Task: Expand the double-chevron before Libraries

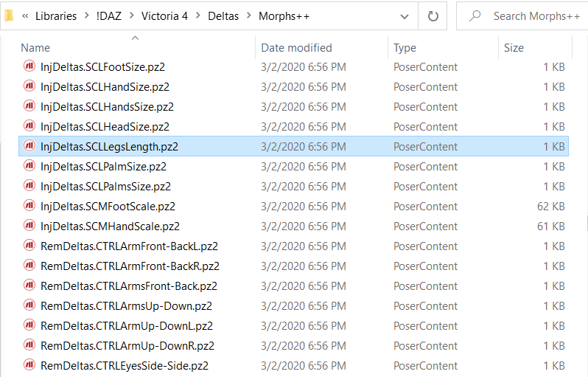Action: 25,16
